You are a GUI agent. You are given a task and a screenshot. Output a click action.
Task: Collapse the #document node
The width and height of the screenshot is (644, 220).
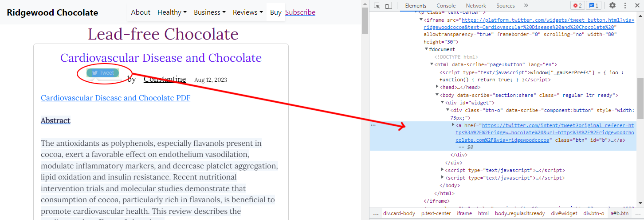pos(427,49)
